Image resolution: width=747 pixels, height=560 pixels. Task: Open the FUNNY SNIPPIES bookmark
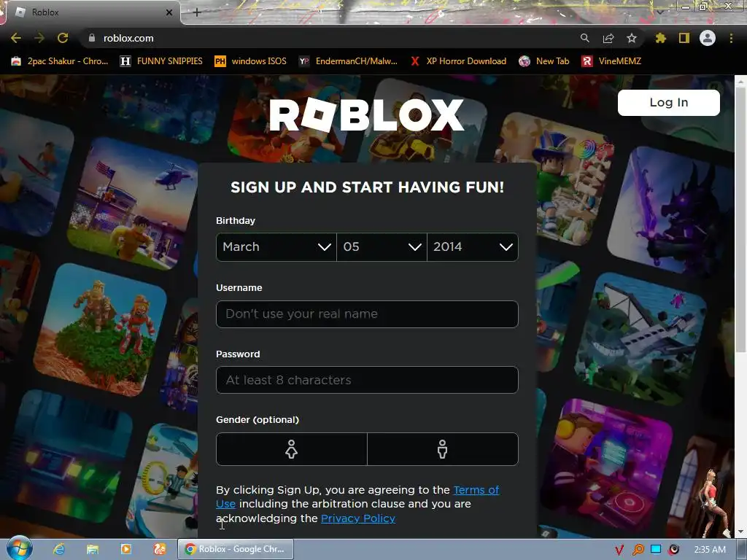(161, 61)
